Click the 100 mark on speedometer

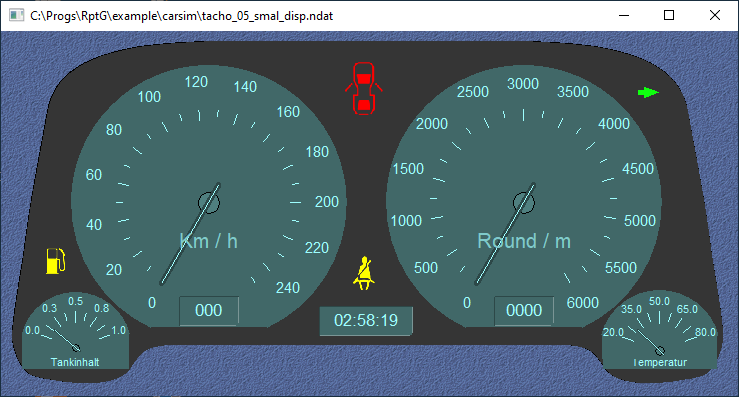click(149, 97)
